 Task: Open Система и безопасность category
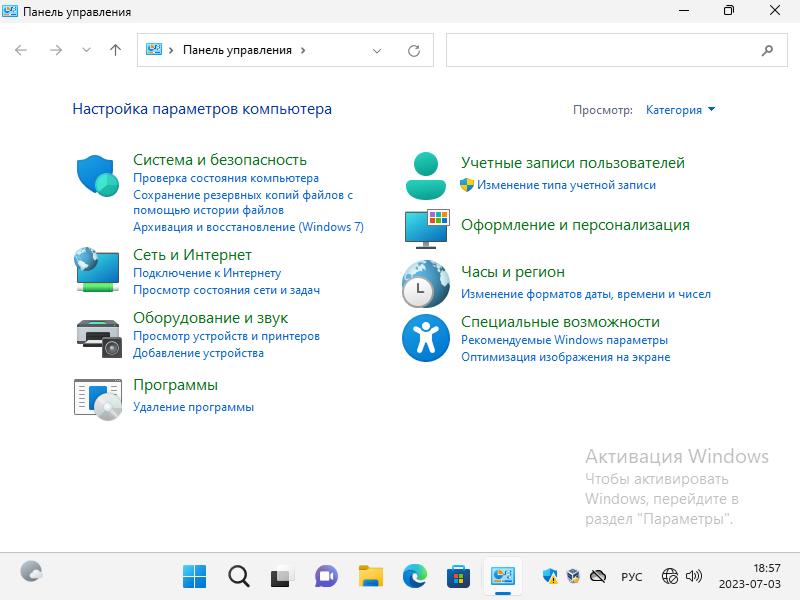220,160
